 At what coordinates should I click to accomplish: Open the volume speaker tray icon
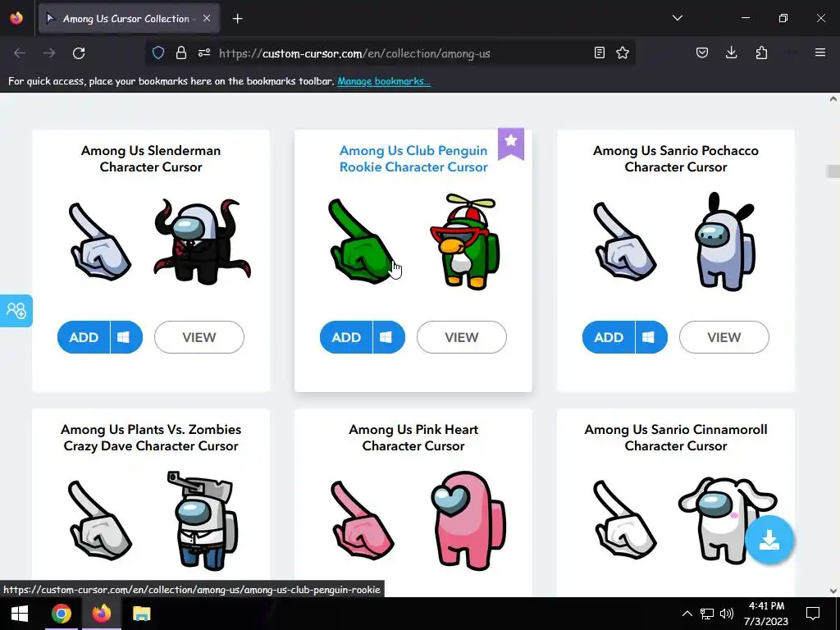click(727, 614)
